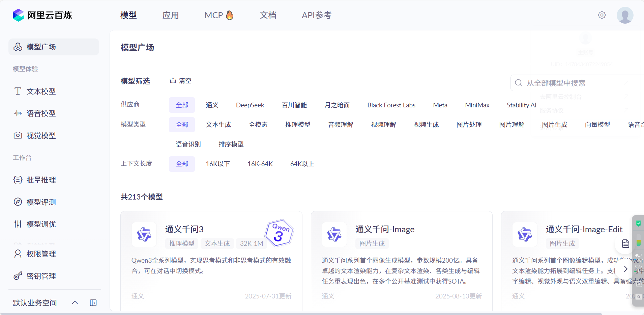Filter suppliers by 通义
This screenshot has height=315, width=644.
[212, 105]
